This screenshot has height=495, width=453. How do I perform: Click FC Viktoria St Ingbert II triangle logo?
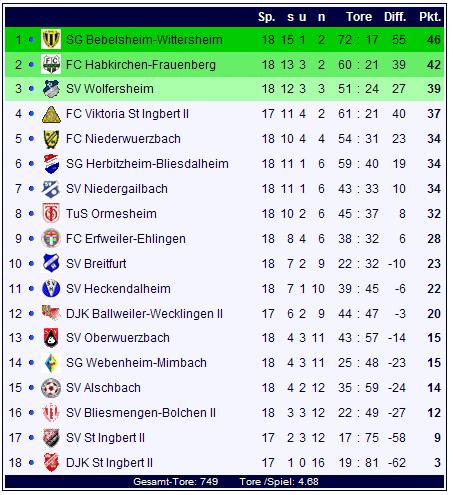(51, 114)
